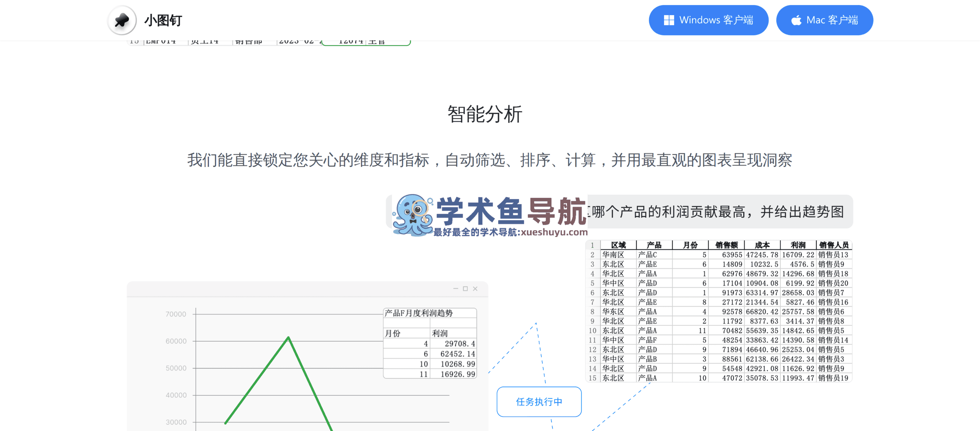Download the Mac 客户端 client
Screen dimensions: 980x431
824,20
